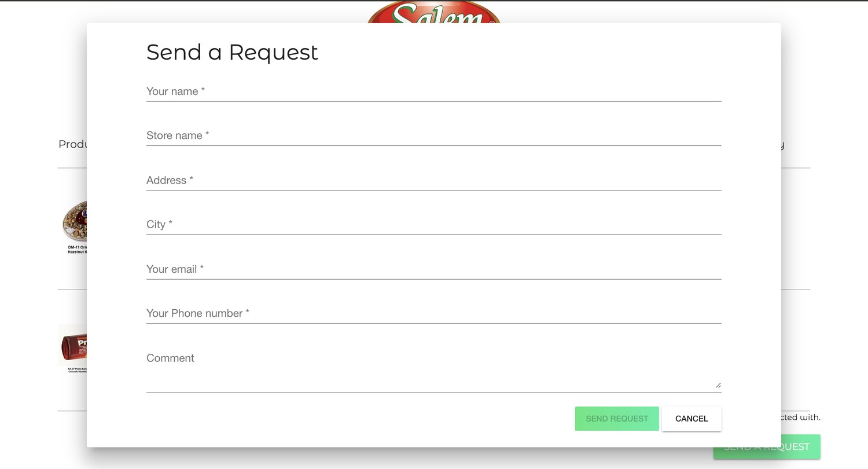Click the Your email label text
Image resolution: width=868 pixels, height=469 pixels.
tap(175, 269)
